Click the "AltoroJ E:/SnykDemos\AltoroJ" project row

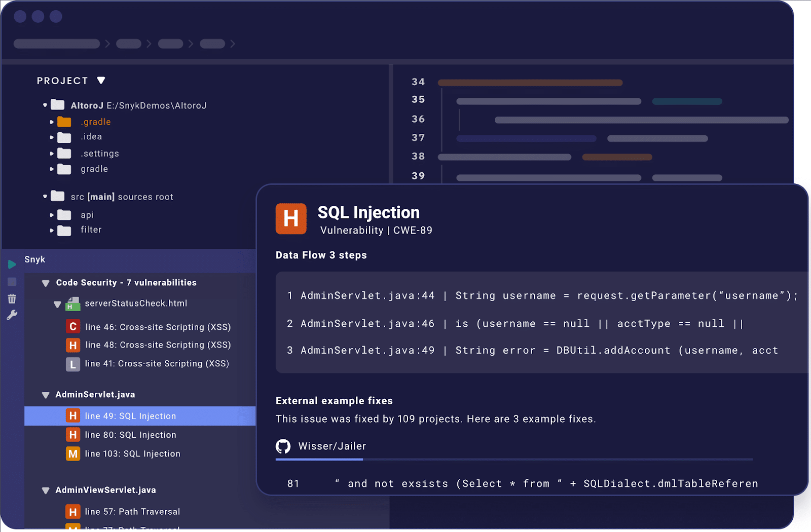point(138,105)
